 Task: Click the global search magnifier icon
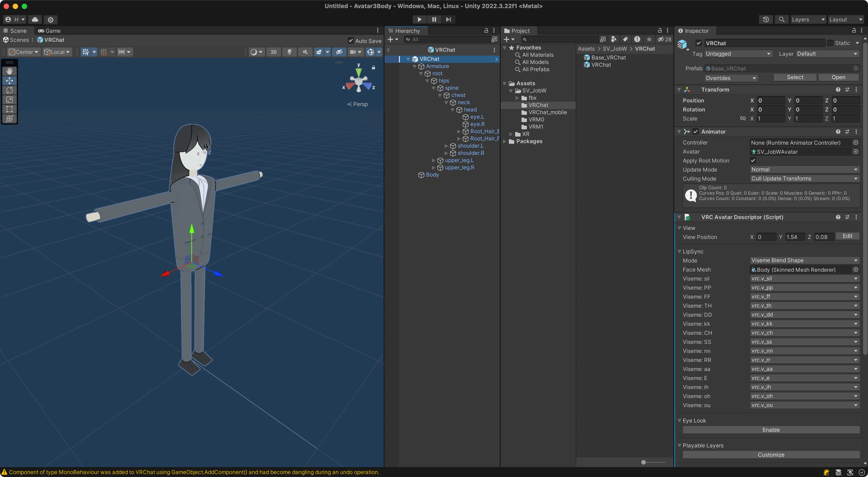tap(782, 19)
